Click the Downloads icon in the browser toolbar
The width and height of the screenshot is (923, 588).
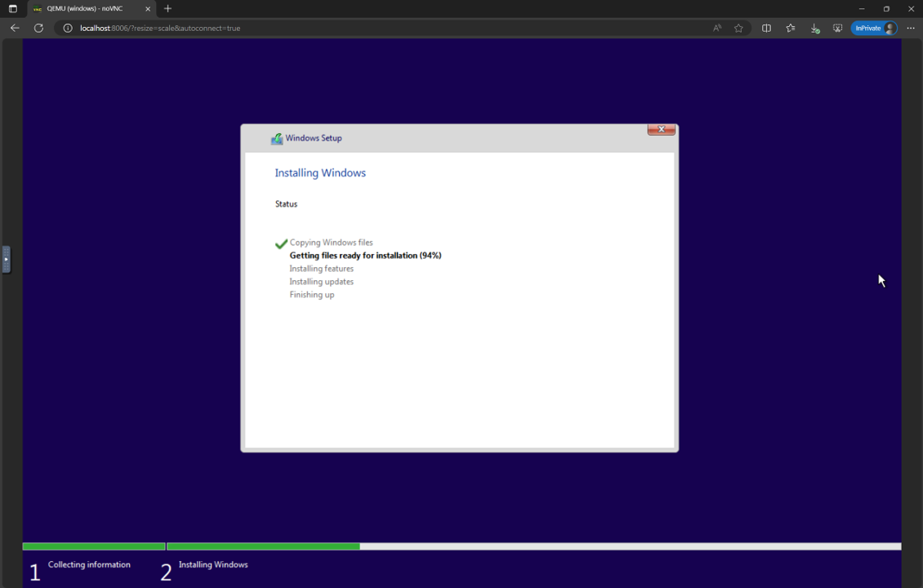[x=814, y=28]
